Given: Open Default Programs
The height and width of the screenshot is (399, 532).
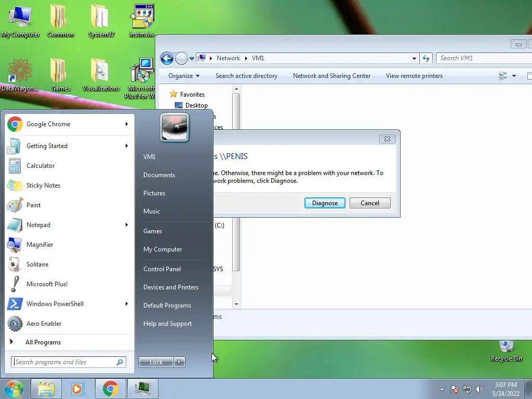Looking at the screenshot, I should pos(167,305).
